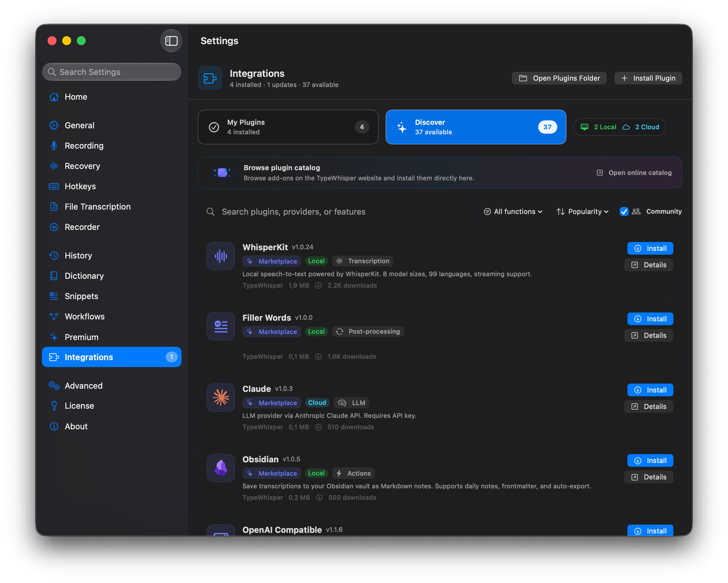Click the plugin catalog illustration icon
The width and height of the screenshot is (728, 583).
point(222,173)
